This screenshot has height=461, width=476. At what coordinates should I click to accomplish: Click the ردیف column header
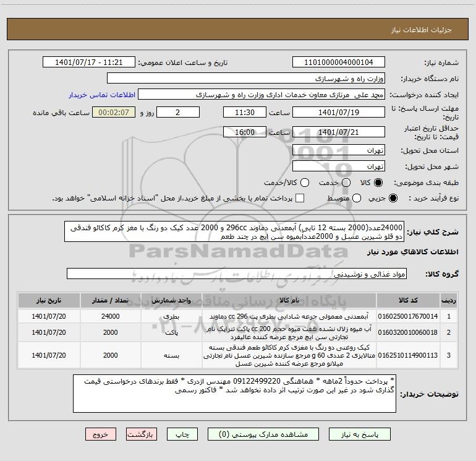(x=449, y=300)
